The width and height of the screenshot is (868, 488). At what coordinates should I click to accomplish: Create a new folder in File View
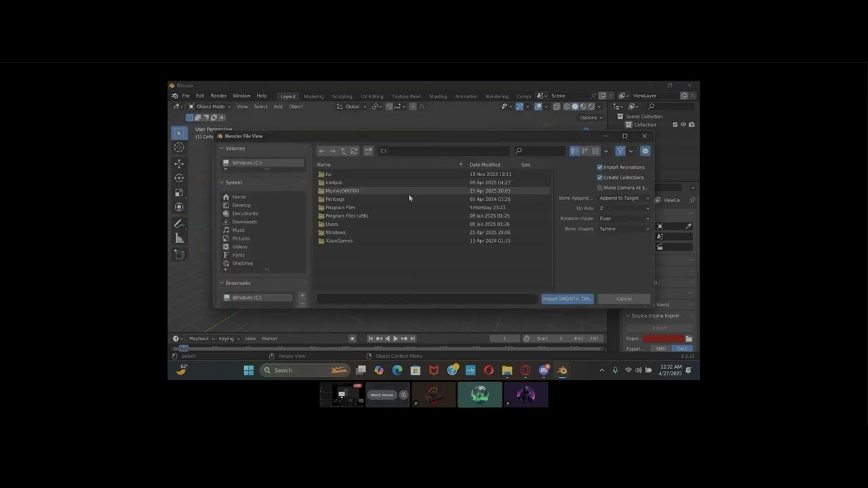368,151
